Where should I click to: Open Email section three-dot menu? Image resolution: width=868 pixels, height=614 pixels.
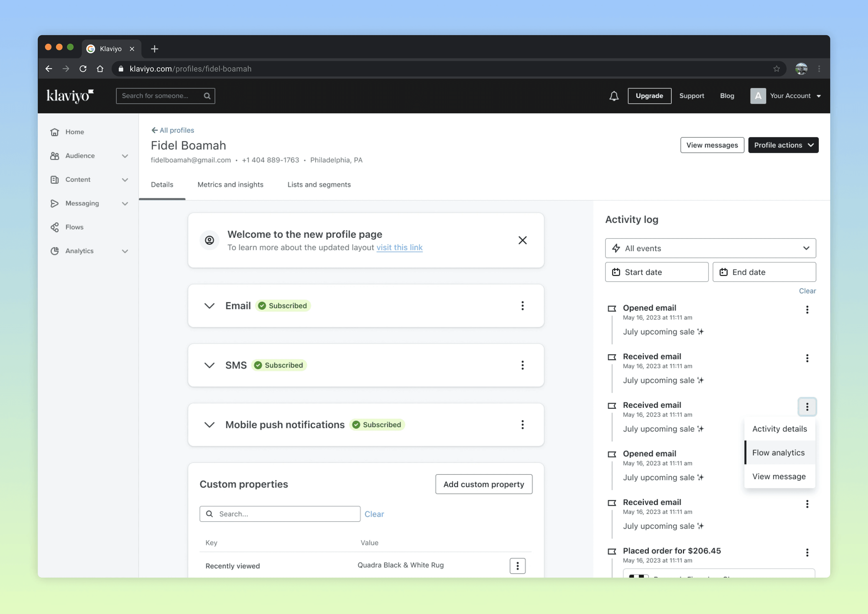click(x=522, y=306)
